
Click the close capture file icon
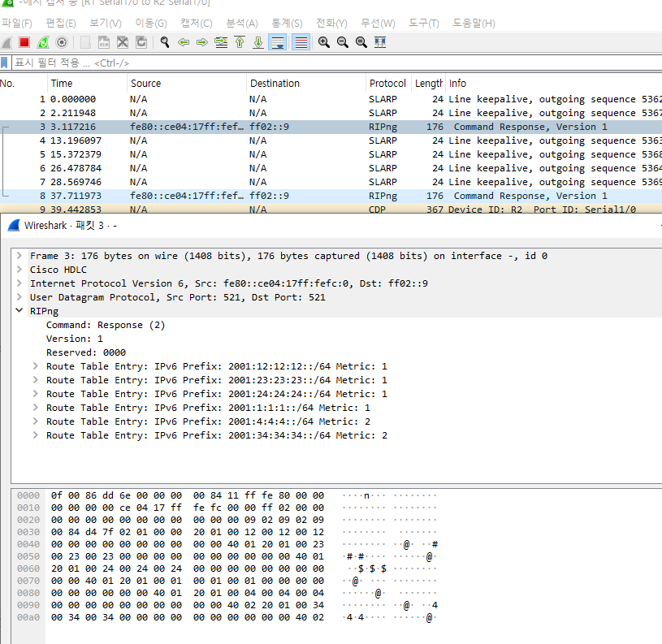click(x=123, y=42)
